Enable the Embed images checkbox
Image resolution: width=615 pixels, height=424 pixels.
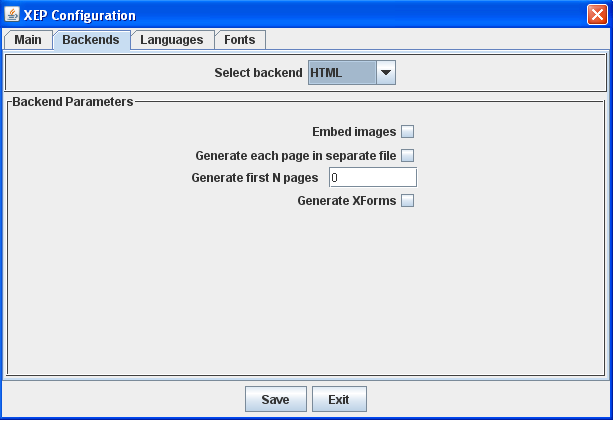pyautogui.click(x=408, y=132)
